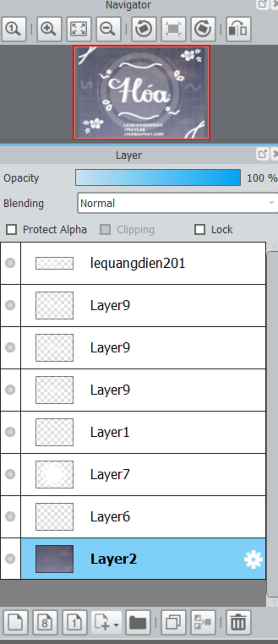Toggle visibility of lequangdien201 layer

coord(10,263)
